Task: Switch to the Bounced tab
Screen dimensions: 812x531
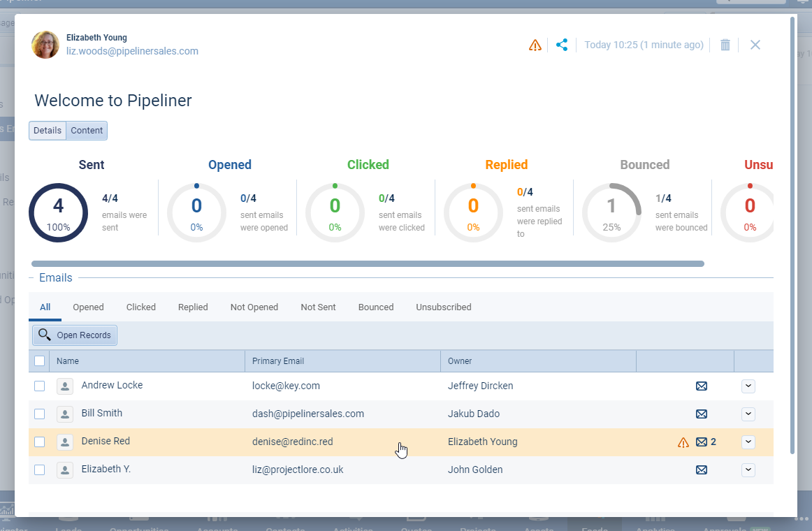Action: (x=376, y=307)
